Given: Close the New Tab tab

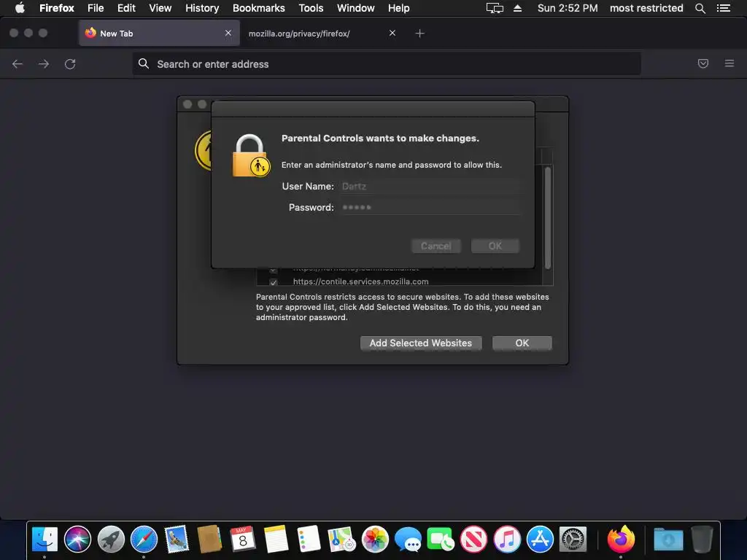Looking at the screenshot, I should pos(228,33).
